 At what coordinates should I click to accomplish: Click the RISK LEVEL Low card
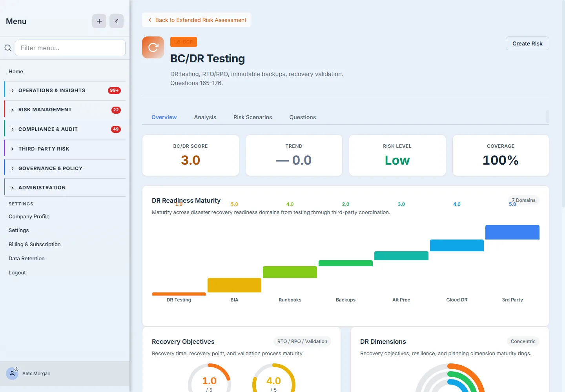[397, 155]
